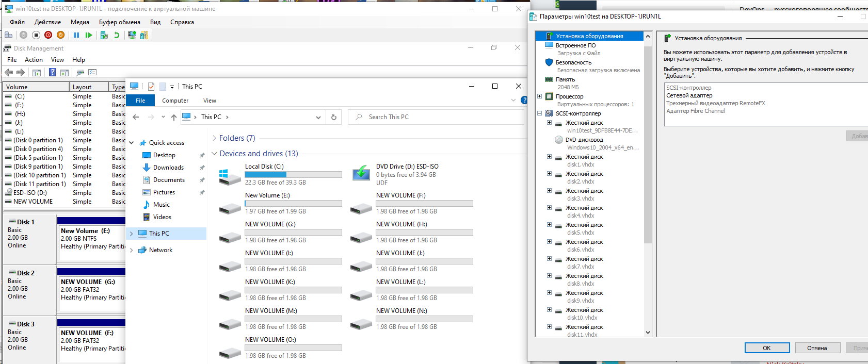Expand Network in navigation pane
The height and width of the screenshot is (364, 868).
132,250
